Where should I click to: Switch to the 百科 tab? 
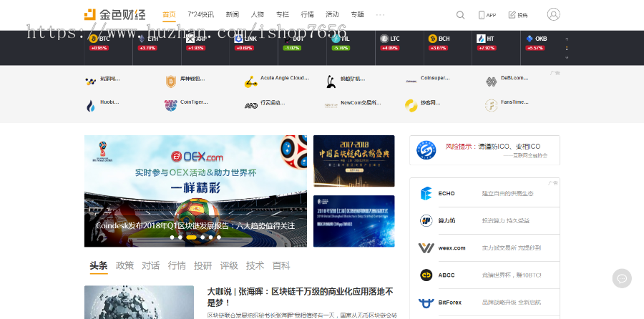tap(281, 265)
